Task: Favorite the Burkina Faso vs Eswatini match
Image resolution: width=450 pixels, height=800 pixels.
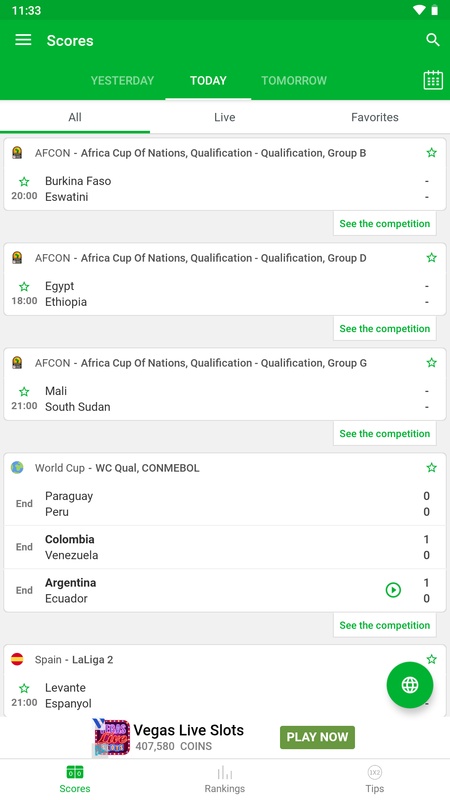Action: coord(24,182)
